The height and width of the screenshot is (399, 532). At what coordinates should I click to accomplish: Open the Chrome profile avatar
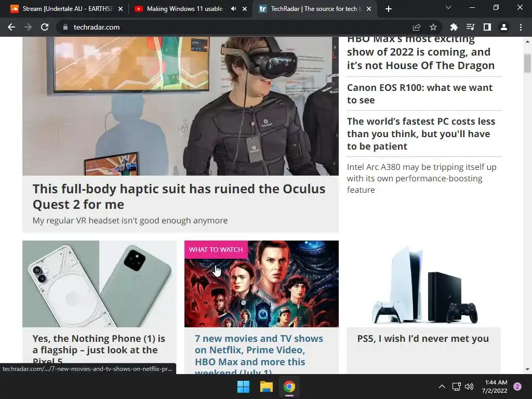[x=504, y=27]
